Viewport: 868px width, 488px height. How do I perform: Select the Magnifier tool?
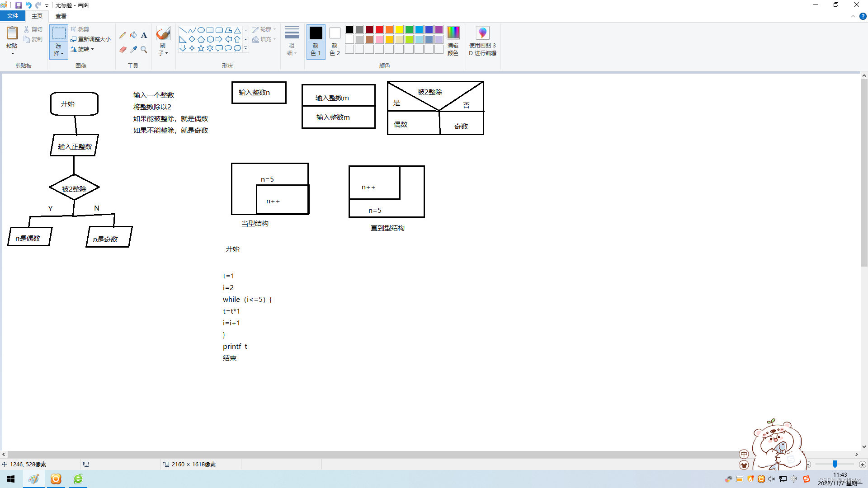(144, 49)
